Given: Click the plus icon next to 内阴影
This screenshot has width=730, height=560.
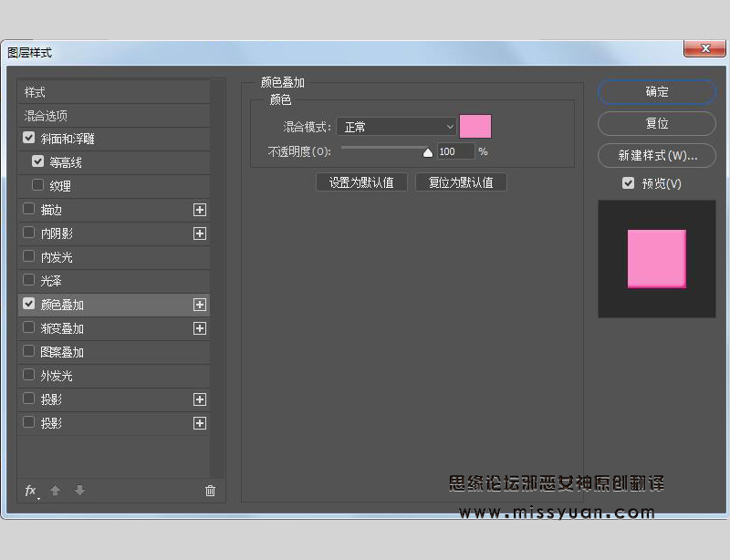Looking at the screenshot, I should click(x=199, y=233).
